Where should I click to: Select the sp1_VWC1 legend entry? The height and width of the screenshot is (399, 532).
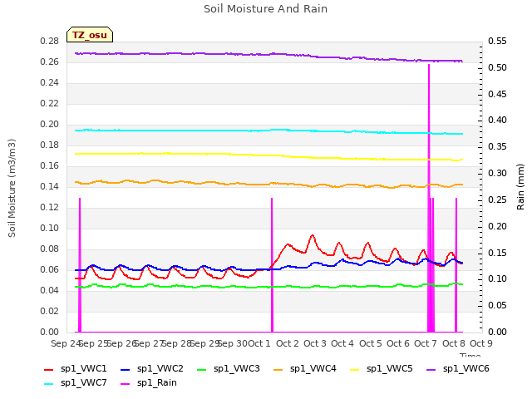point(76,369)
